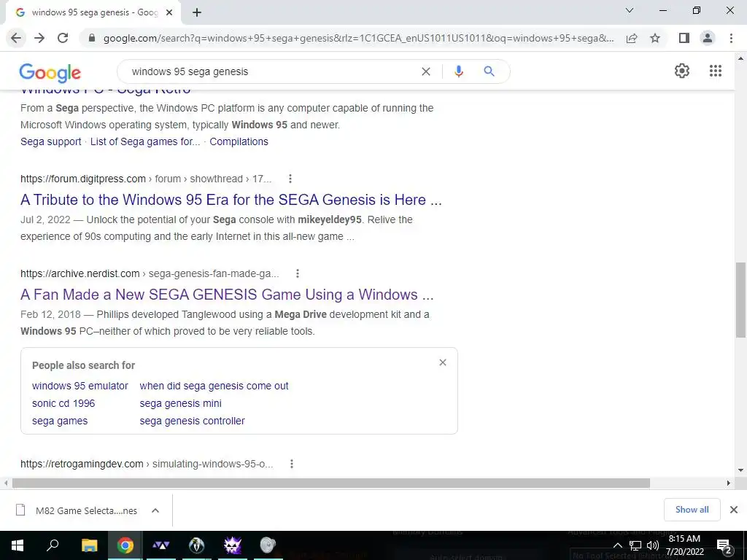Expand options for the M82 download
Image resolution: width=747 pixels, height=560 pixels.
155,510
